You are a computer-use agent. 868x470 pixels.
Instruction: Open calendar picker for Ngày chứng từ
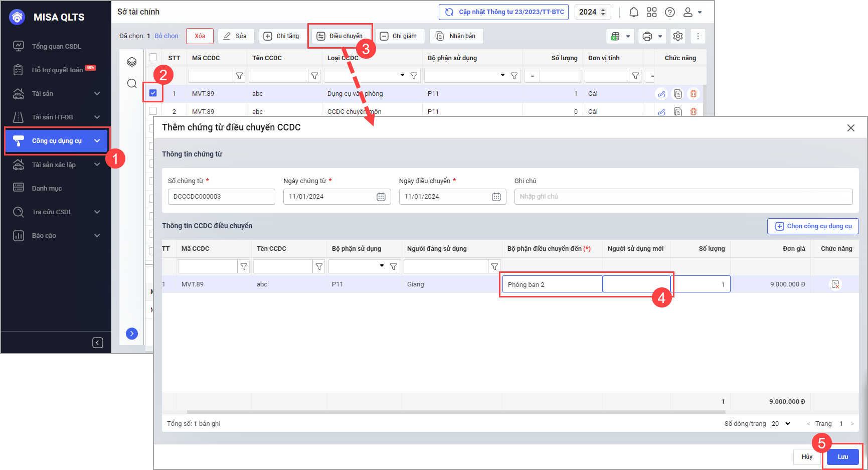(x=381, y=197)
